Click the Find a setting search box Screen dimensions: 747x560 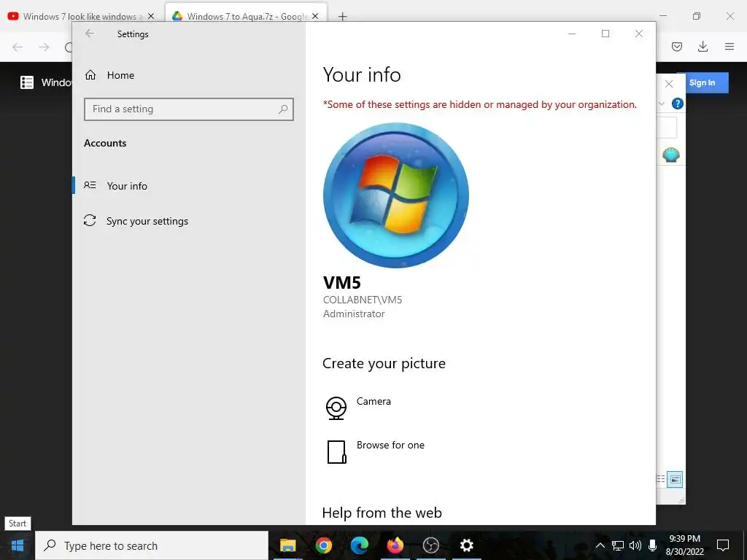(x=189, y=109)
